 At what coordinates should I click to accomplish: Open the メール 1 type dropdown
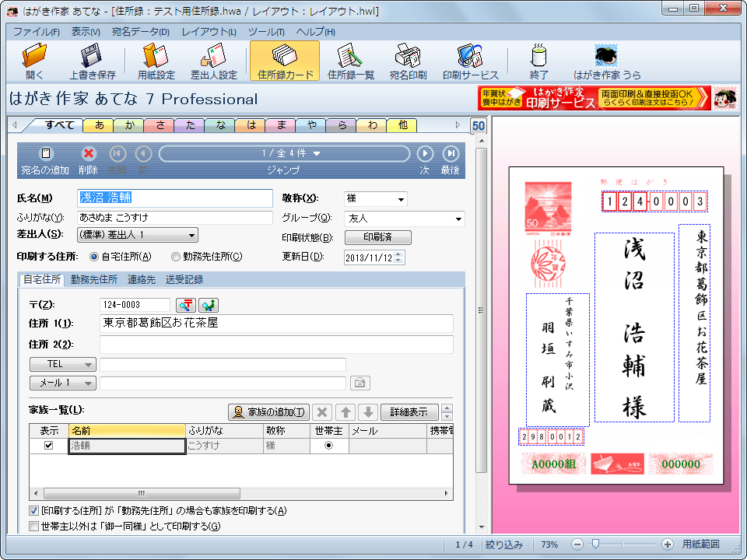point(63,383)
